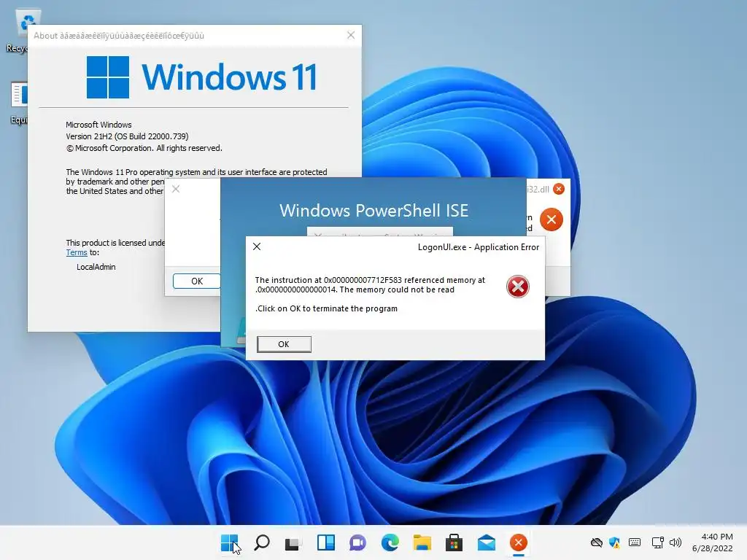Open the Mail app from the taskbar
747x560 pixels.
click(x=487, y=542)
